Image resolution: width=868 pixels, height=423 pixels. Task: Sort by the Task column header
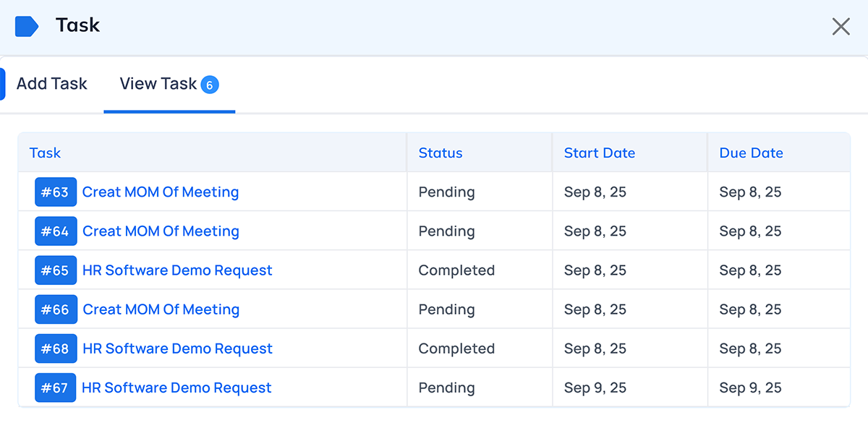pyautogui.click(x=45, y=153)
